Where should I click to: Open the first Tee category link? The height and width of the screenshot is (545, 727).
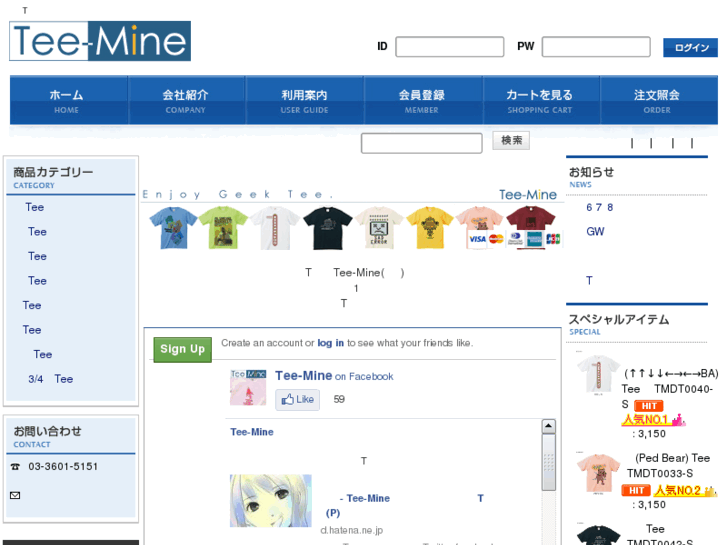pyautogui.click(x=35, y=207)
